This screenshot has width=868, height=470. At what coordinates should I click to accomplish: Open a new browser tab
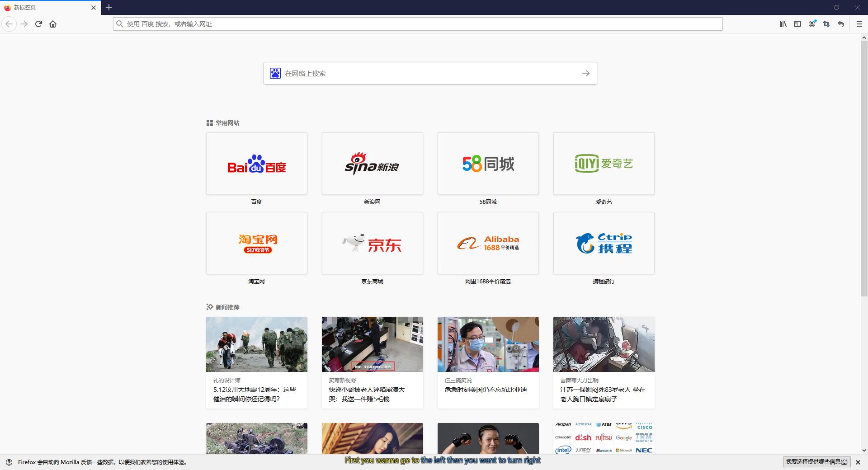click(x=108, y=7)
